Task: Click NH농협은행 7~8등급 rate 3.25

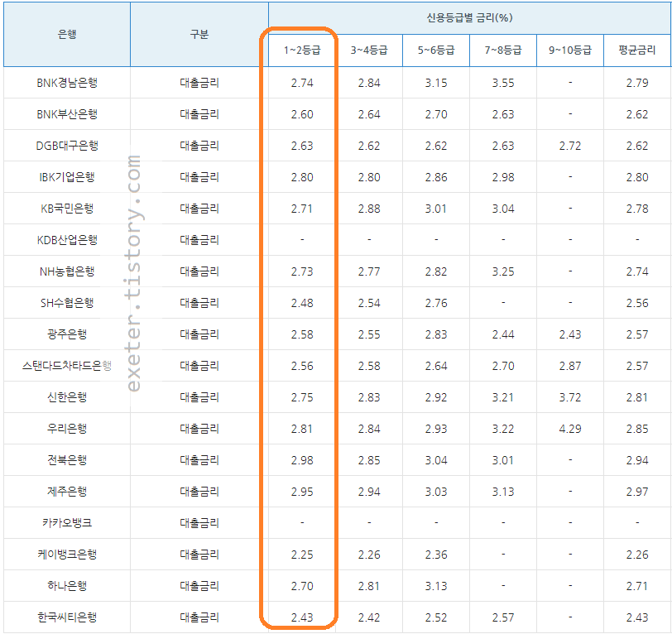Action: click(x=503, y=271)
